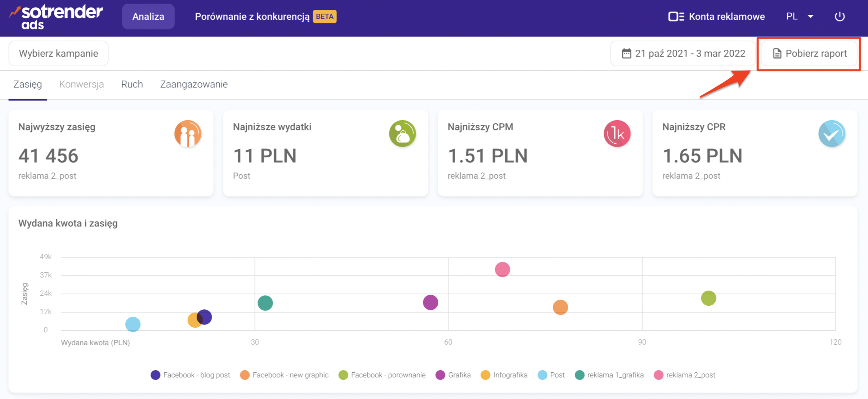
Task: Click the blue checkmark CPR icon
Action: tap(832, 134)
